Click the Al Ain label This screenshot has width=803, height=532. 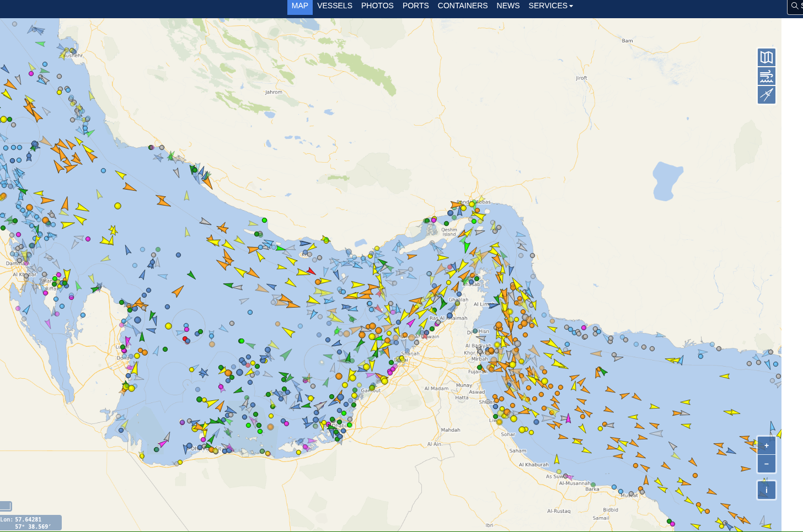(x=434, y=444)
